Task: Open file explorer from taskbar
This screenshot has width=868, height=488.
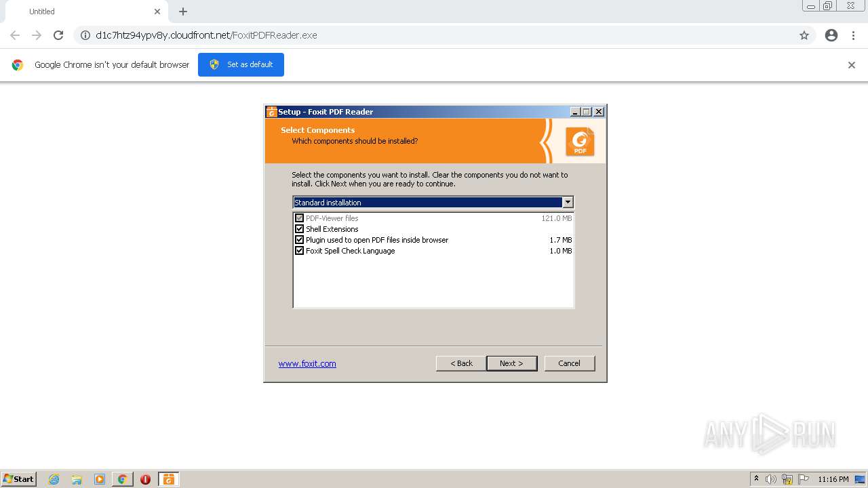Action: click(77, 479)
